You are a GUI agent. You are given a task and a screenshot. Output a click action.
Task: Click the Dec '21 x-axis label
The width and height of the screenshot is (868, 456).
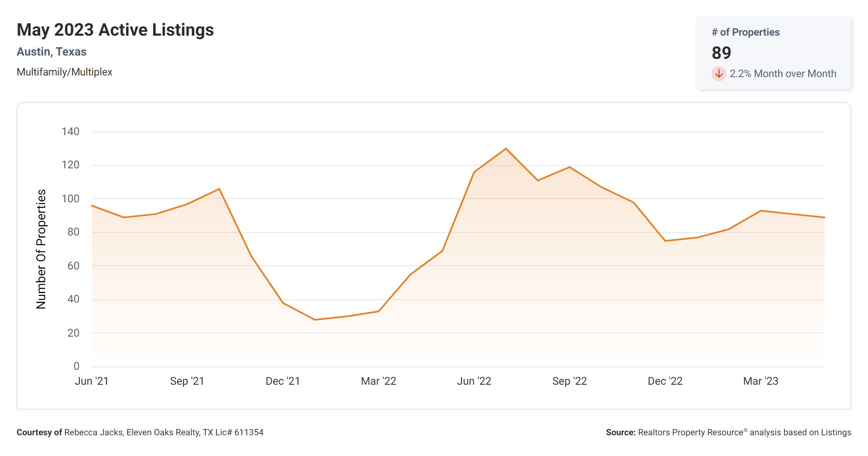coord(282,381)
